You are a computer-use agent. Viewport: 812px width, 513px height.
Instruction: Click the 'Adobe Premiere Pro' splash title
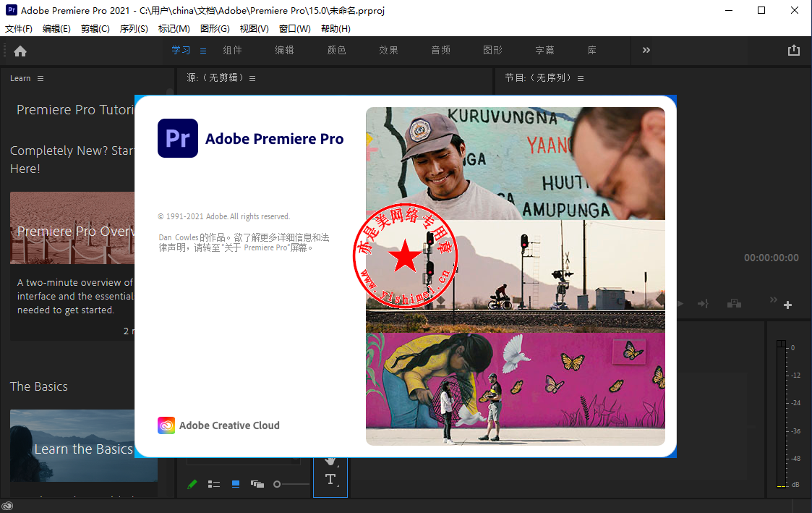275,139
